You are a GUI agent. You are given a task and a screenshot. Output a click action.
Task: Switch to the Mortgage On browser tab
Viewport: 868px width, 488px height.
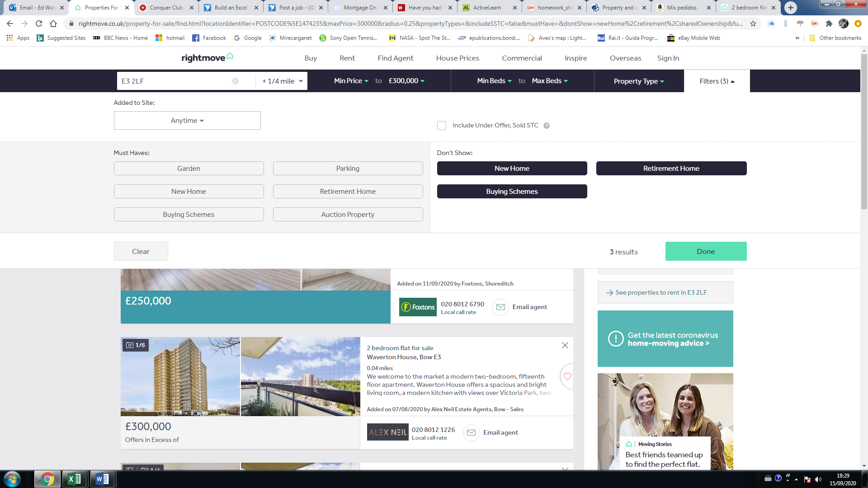click(x=360, y=8)
